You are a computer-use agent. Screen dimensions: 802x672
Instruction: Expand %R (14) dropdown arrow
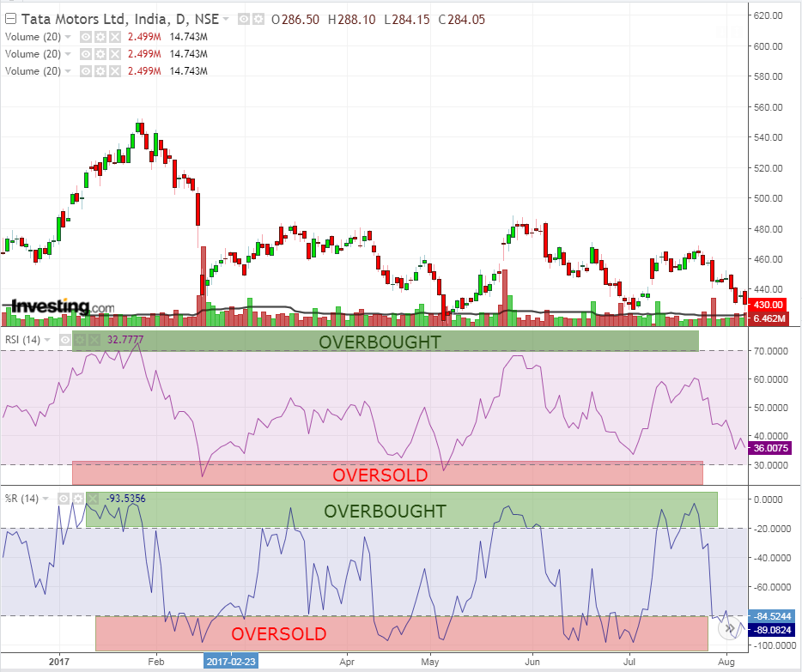point(45,499)
